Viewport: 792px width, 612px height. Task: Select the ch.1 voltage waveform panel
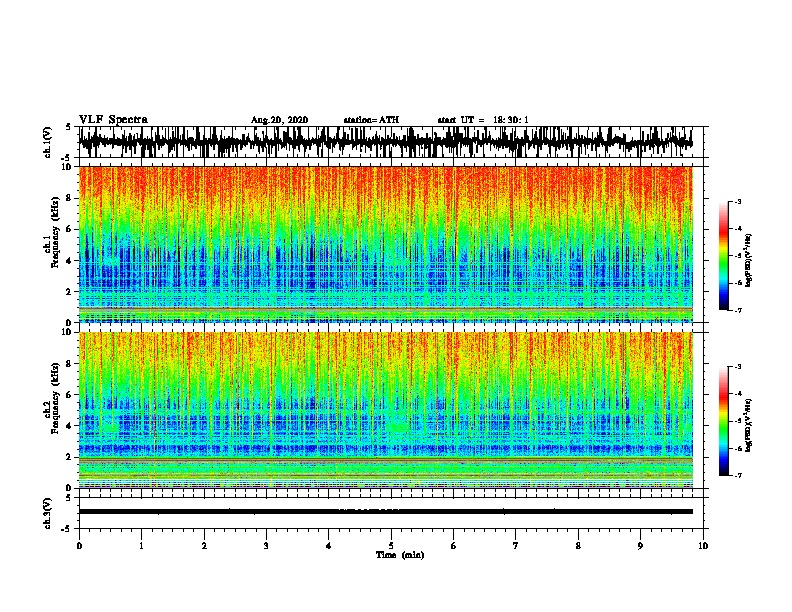point(391,142)
